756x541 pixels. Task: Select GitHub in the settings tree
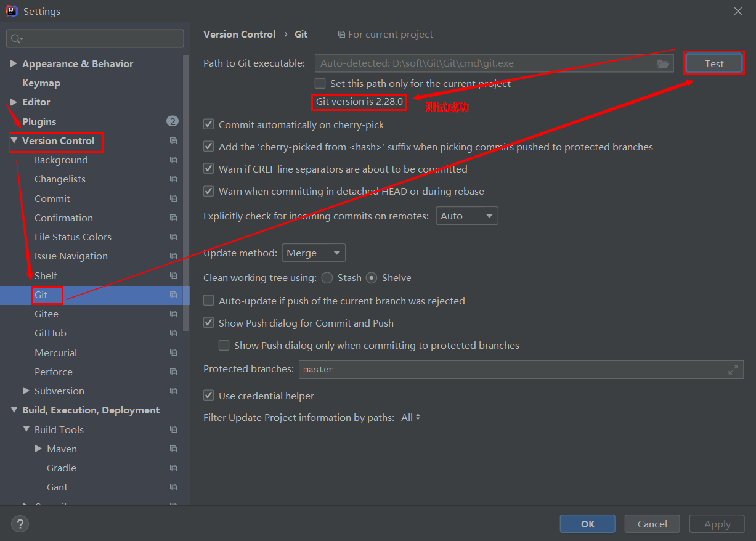51,333
